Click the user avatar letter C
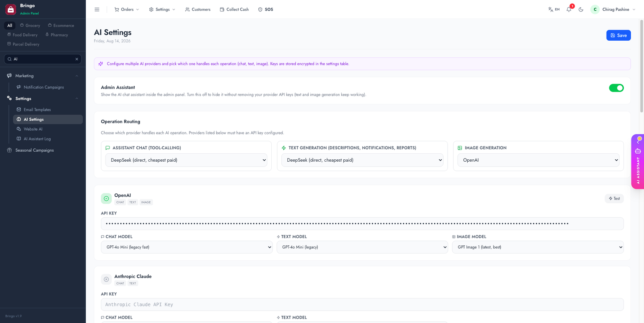Viewport: 644px width, 323px height. click(x=595, y=9)
